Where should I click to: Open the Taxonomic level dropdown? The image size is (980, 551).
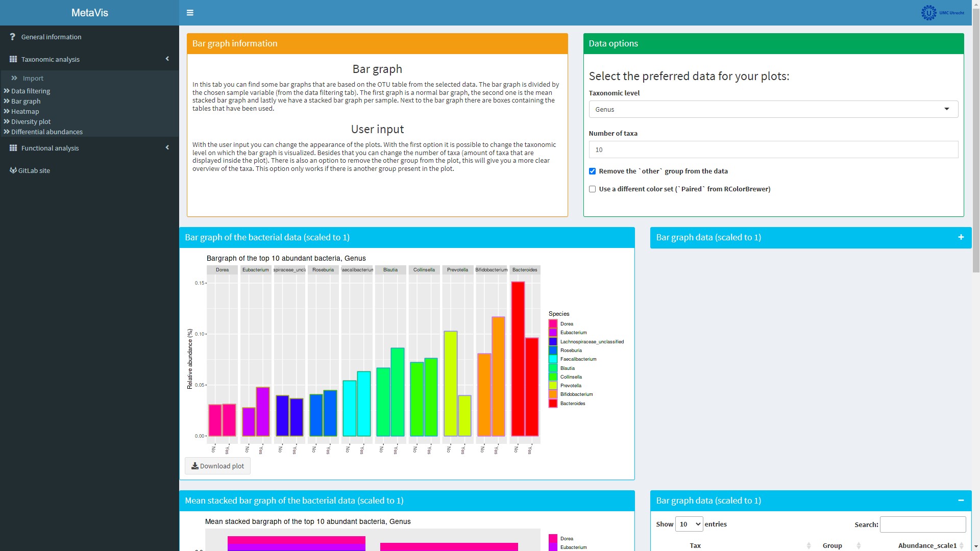pos(773,109)
